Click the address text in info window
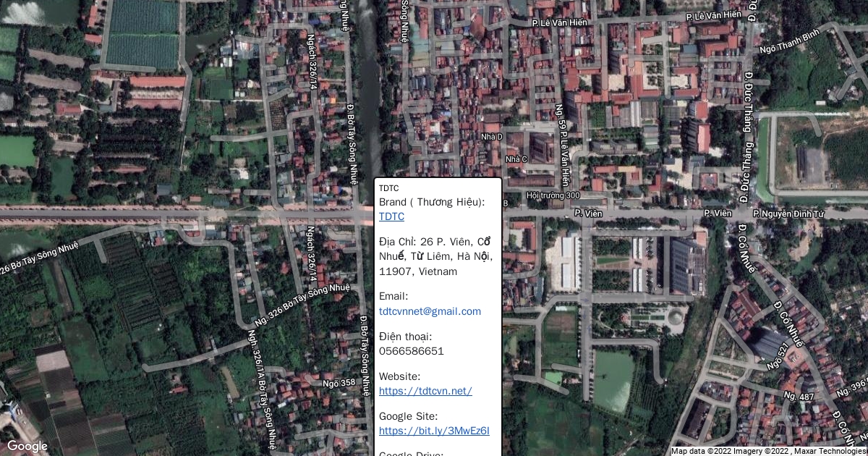Screen dimensions: 868x456 (x=435, y=256)
